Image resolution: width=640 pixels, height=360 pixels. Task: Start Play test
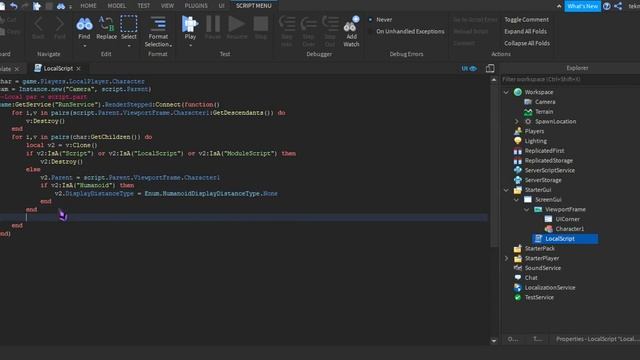[190, 28]
